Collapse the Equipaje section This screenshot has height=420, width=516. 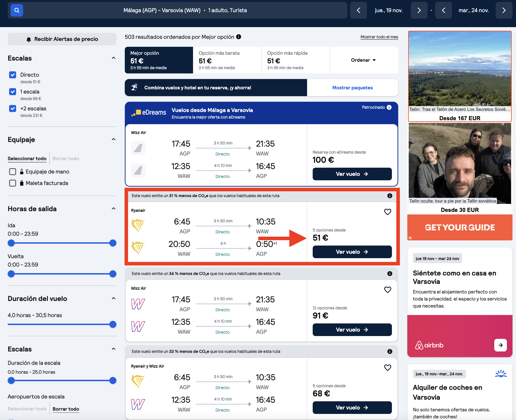(113, 139)
